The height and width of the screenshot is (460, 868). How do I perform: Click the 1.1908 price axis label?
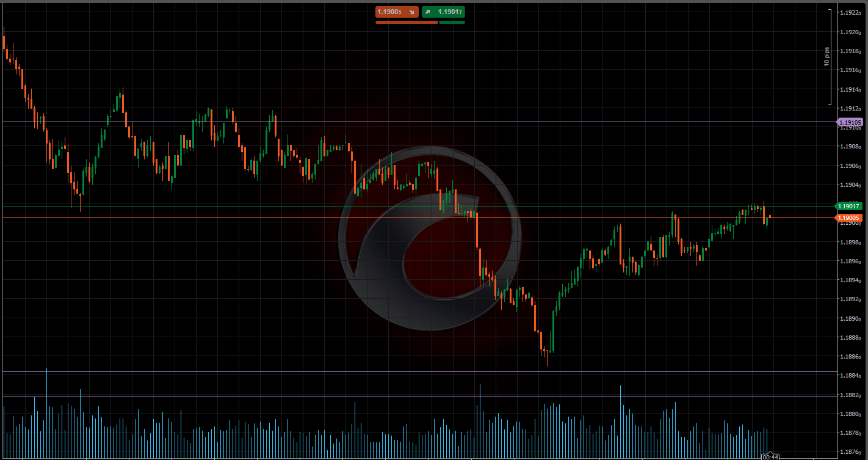coord(850,147)
